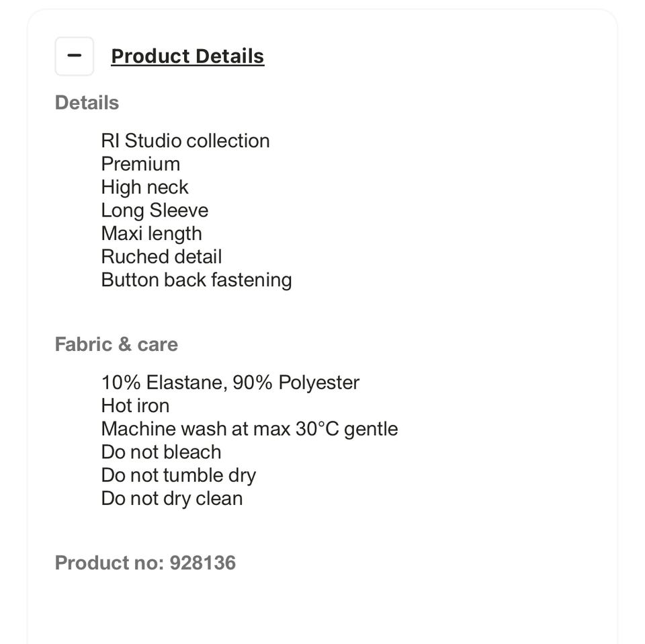The height and width of the screenshot is (644, 645).
Task: Collapse the Product Details section with minus button
Action: (x=74, y=56)
